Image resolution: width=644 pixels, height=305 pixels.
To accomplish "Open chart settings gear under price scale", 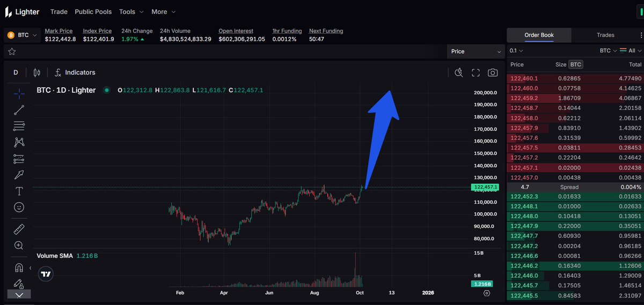I will pyautogui.click(x=487, y=293).
